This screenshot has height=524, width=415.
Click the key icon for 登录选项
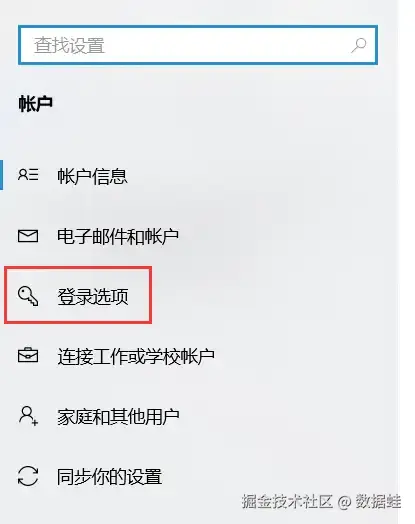coord(28,296)
